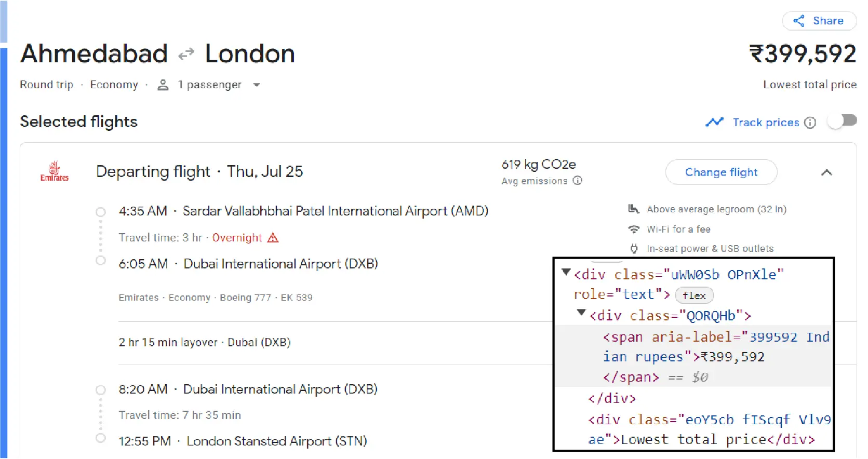Click the in-seat power outlet icon
This screenshot has width=868, height=459.
[x=634, y=249]
